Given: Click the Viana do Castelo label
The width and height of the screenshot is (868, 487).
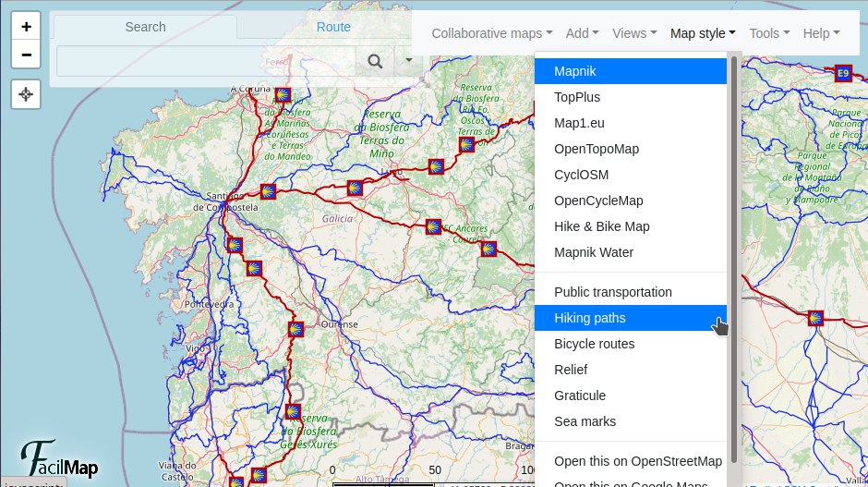Looking at the screenshot, I should pyautogui.click(x=177, y=471).
